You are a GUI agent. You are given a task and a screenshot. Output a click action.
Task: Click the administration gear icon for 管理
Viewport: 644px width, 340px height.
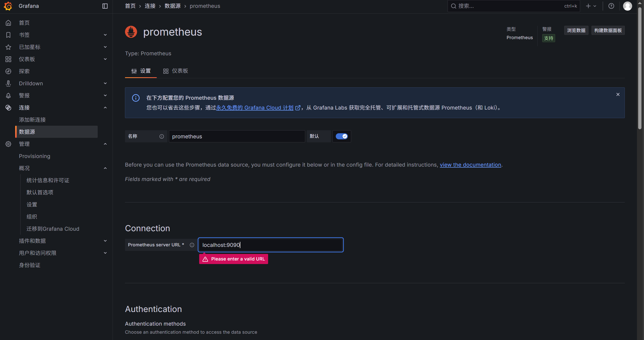(x=8, y=144)
